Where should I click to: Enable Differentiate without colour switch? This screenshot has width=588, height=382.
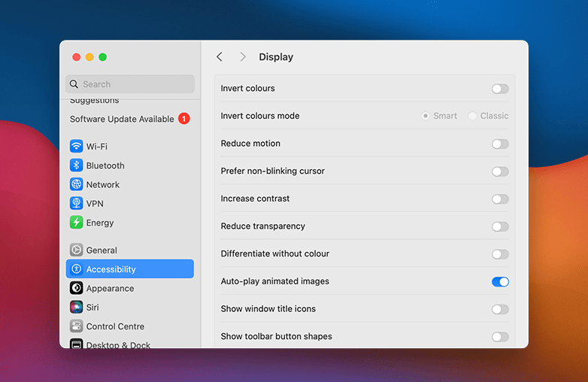click(x=500, y=254)
